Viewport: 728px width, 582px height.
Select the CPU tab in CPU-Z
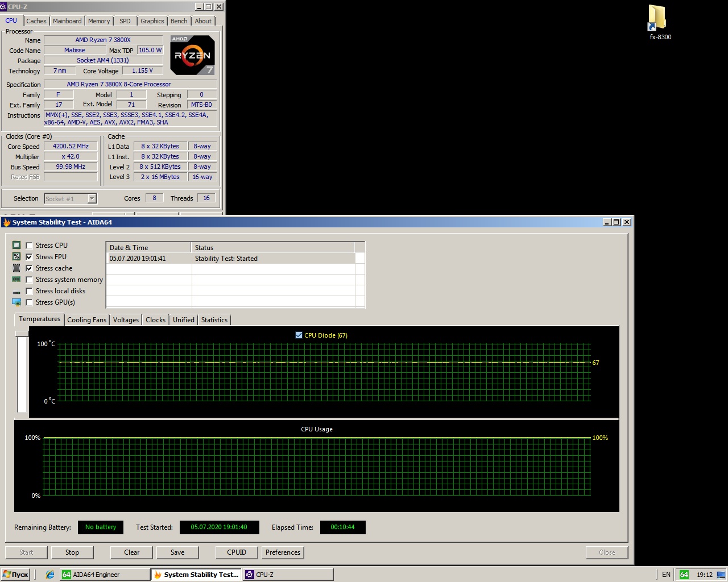tap(11, 20)
